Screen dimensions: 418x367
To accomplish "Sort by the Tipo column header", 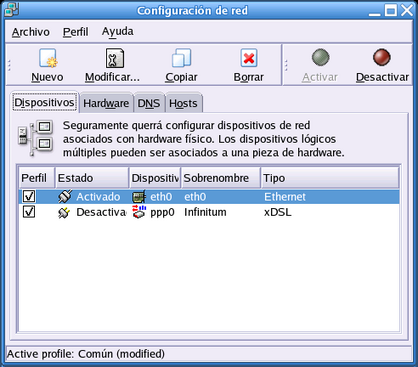I will pos(330,178).
